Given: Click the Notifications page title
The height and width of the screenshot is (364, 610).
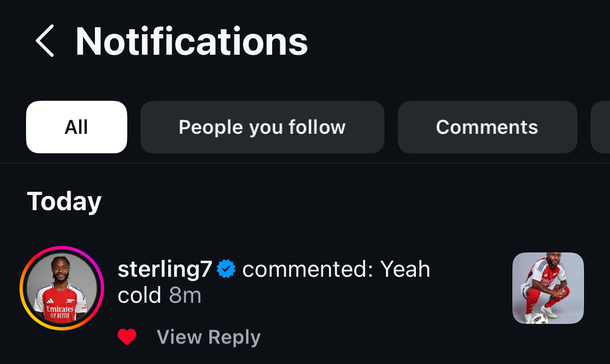Looking at the screenshot, I should coord(191,41).
